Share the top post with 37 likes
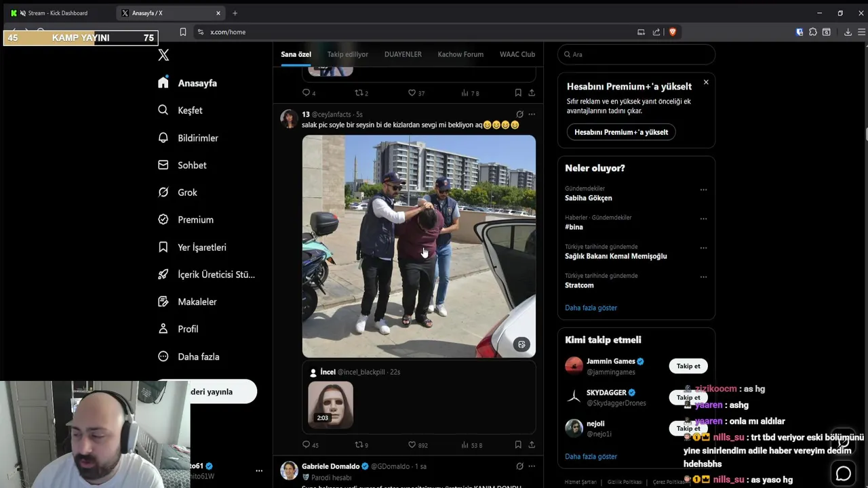868x488 pixels. [x=532, y=93]
